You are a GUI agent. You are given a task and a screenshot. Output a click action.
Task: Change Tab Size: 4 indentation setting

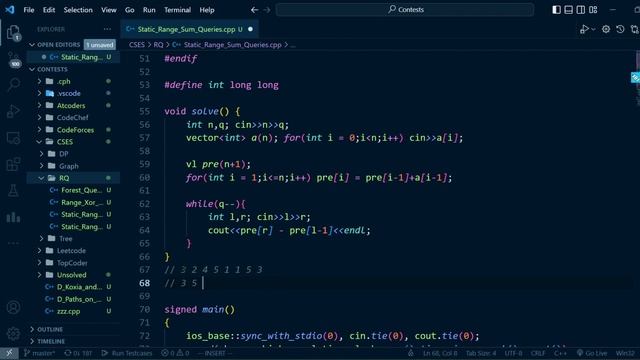481,353
